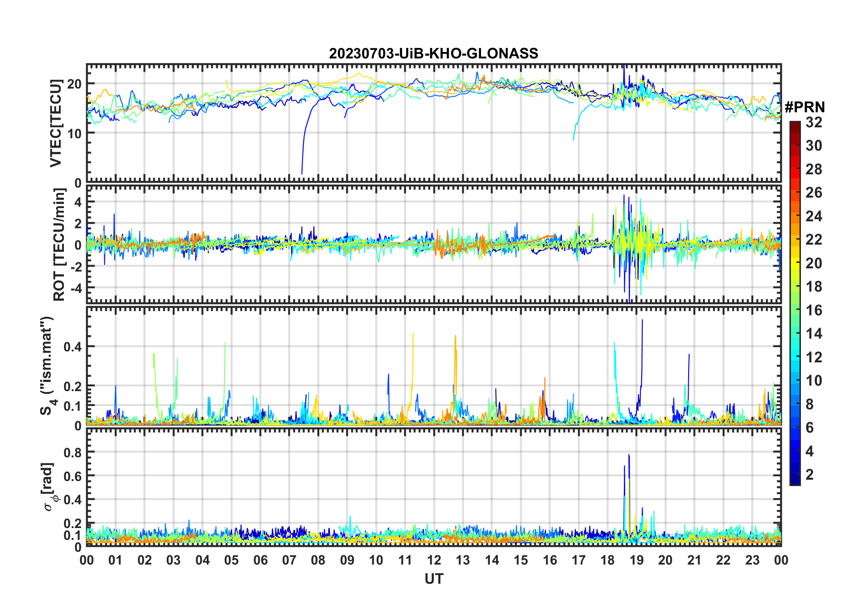
Task: Click the plot title 20230703-UiB-KHO-GLONASS
Action: (x=434, y=53)
